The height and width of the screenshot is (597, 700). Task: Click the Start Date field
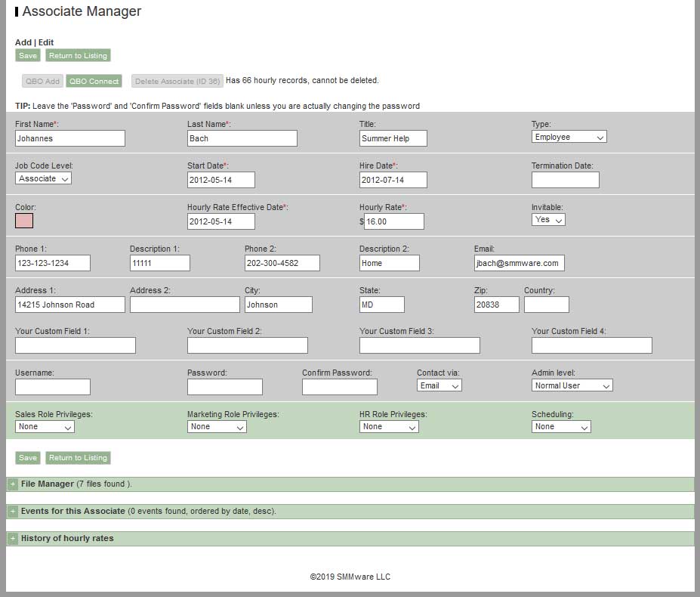[221, 180]
